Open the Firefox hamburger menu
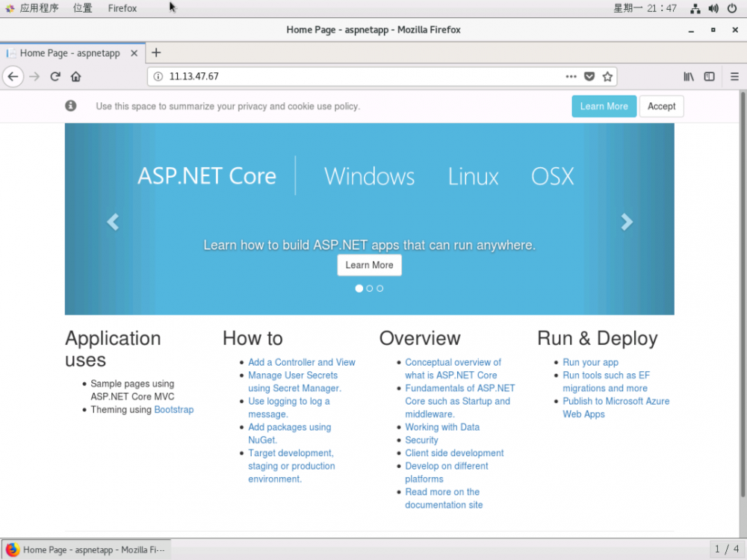 click(x=734, y=77)
